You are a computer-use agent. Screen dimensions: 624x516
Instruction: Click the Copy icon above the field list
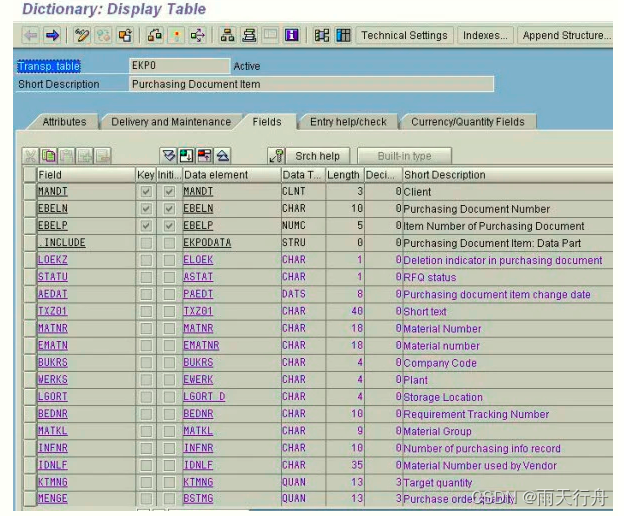click(49, 156)
